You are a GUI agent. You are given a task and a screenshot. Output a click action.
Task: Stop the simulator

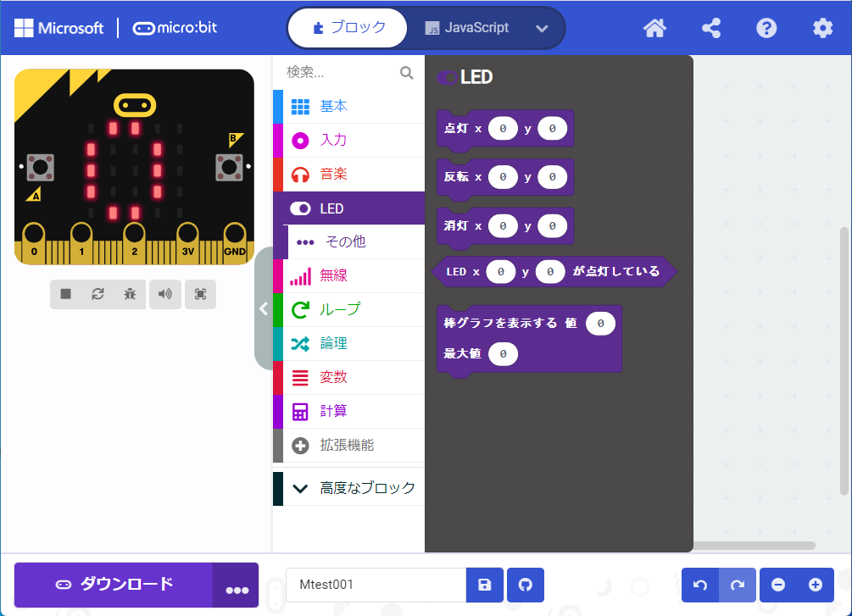point(66,294)
